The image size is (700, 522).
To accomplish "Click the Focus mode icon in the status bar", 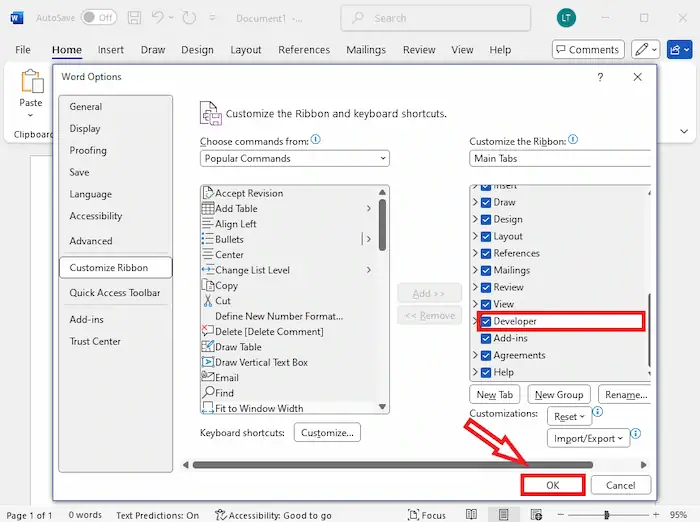I will tap(426, 515).
